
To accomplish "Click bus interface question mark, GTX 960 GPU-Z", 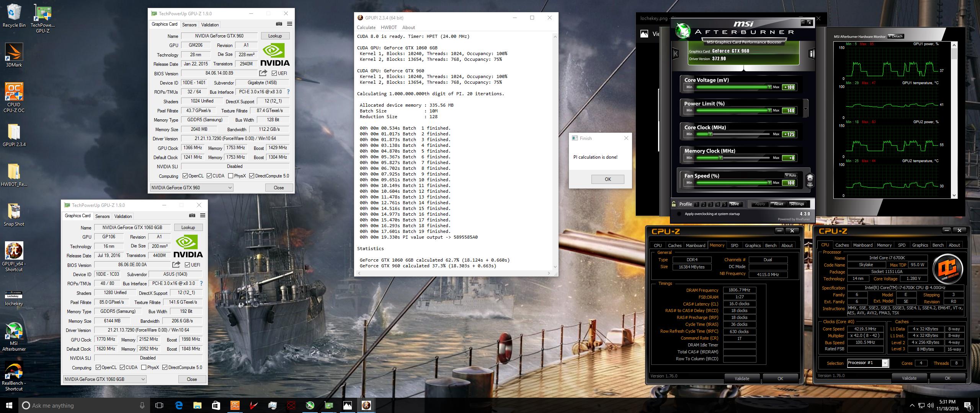I will pyautogui.click(x=288, y=92).
